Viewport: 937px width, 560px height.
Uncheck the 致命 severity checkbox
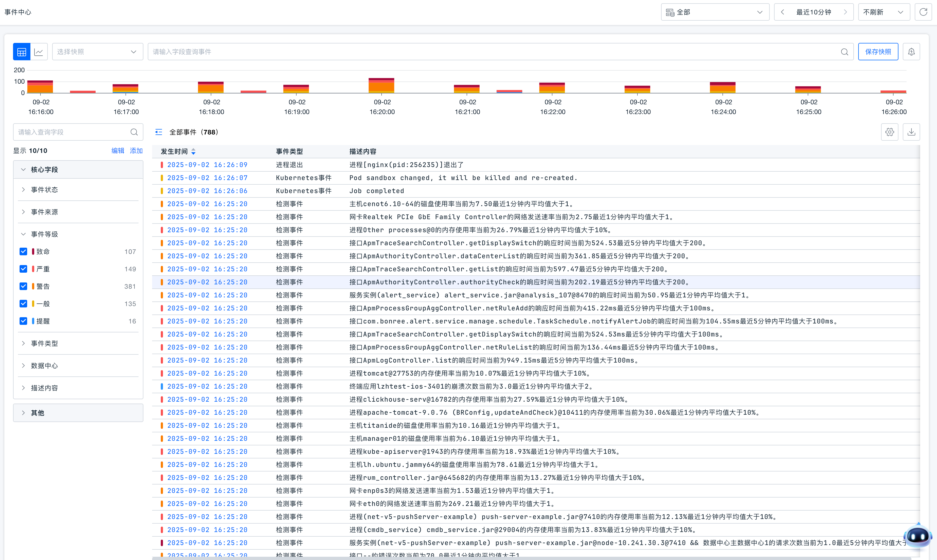[x=23, y=252]
